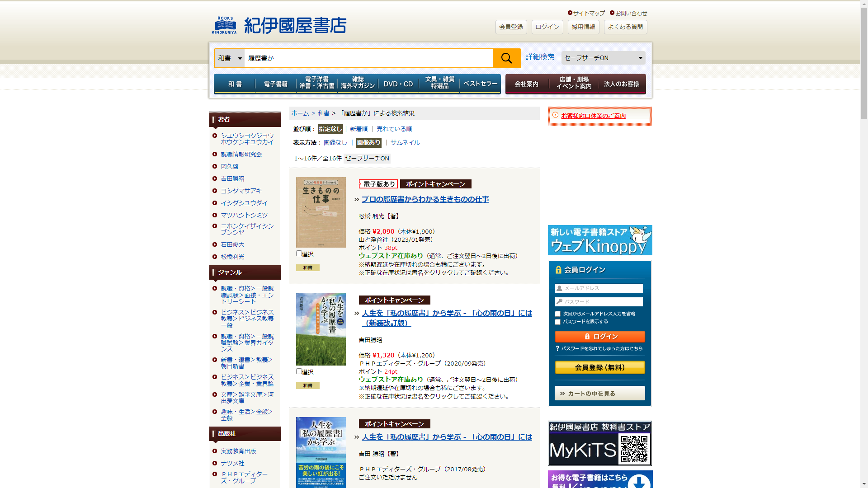Click the メールアドレス input field
The height and width of the screenshot is (488, 868).
(x=599, y=288)
